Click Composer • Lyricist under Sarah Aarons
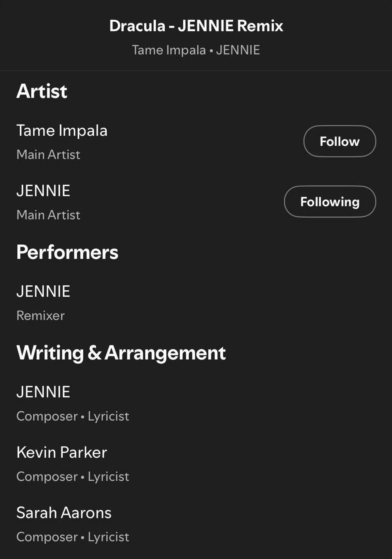The width and height of the screenshot is (392, 559). tap(73, 537)
